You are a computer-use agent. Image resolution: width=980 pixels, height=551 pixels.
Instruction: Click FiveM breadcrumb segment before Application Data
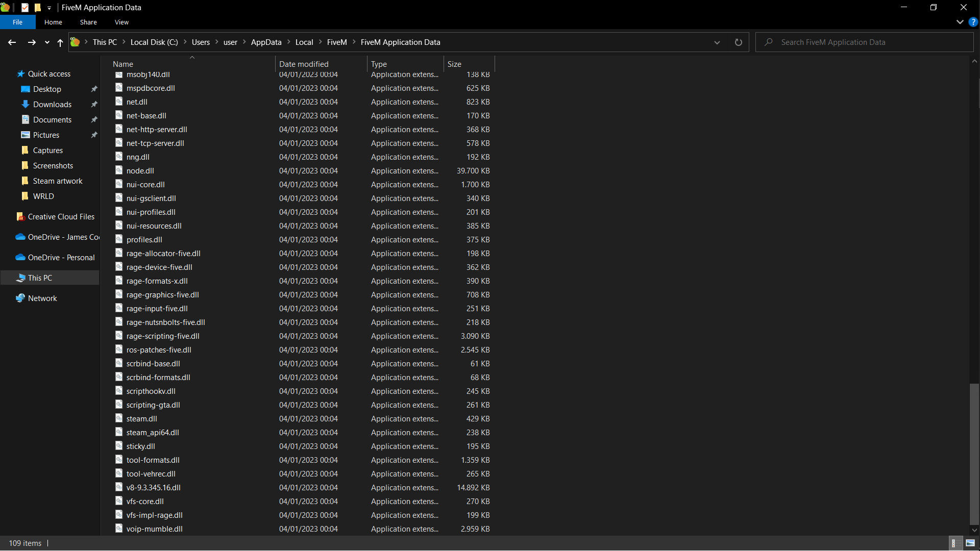tap(337, 42)
